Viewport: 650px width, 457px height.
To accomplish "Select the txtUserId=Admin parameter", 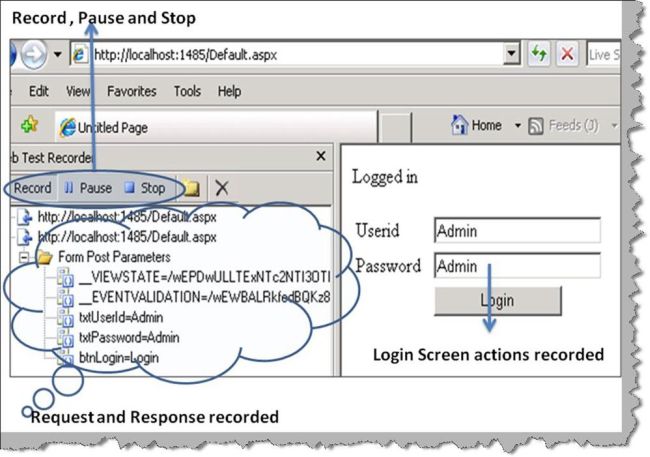I will pyautogui.click(x=110, y=318).
